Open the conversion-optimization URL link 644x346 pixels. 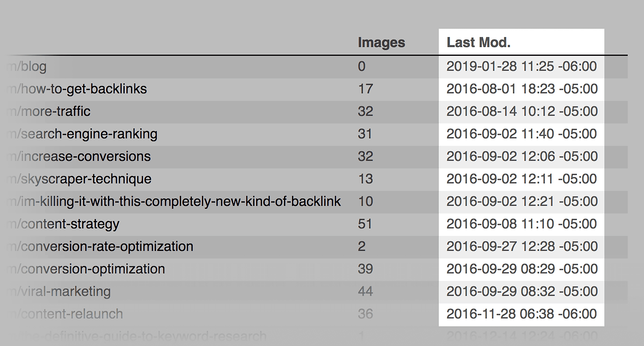coord(86,269)
